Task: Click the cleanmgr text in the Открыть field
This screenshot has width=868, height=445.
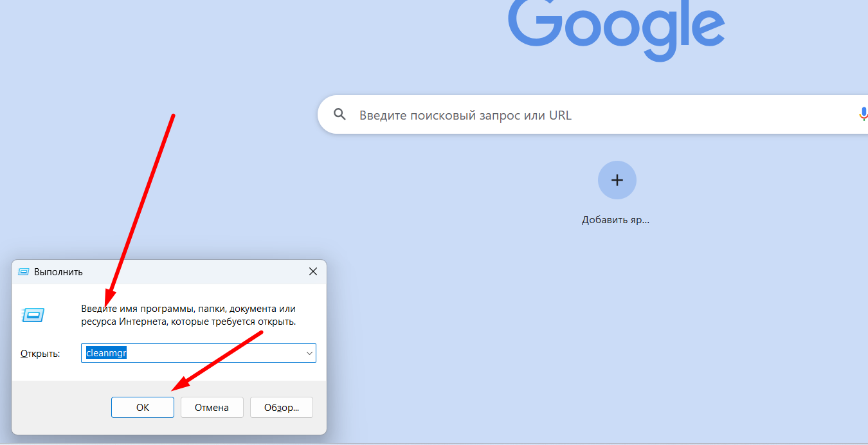Action: [x=107, y=353]
